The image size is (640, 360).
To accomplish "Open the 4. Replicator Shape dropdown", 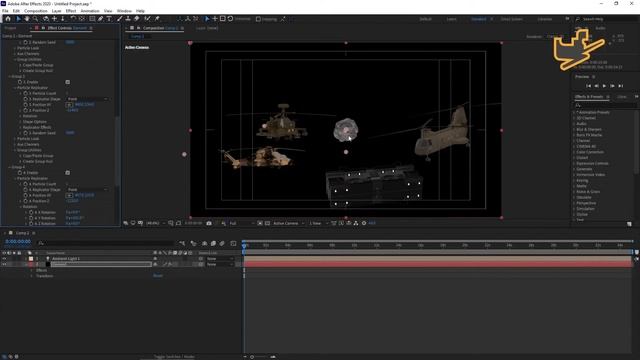I will pyautogui.click(x=87, y=190).
